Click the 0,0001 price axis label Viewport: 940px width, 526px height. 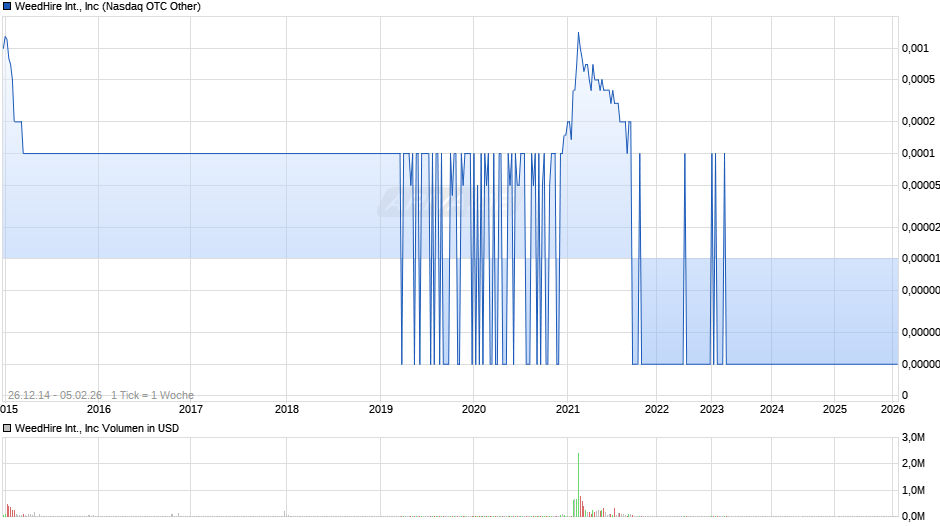pyautogui.click(x=918, y=154)
